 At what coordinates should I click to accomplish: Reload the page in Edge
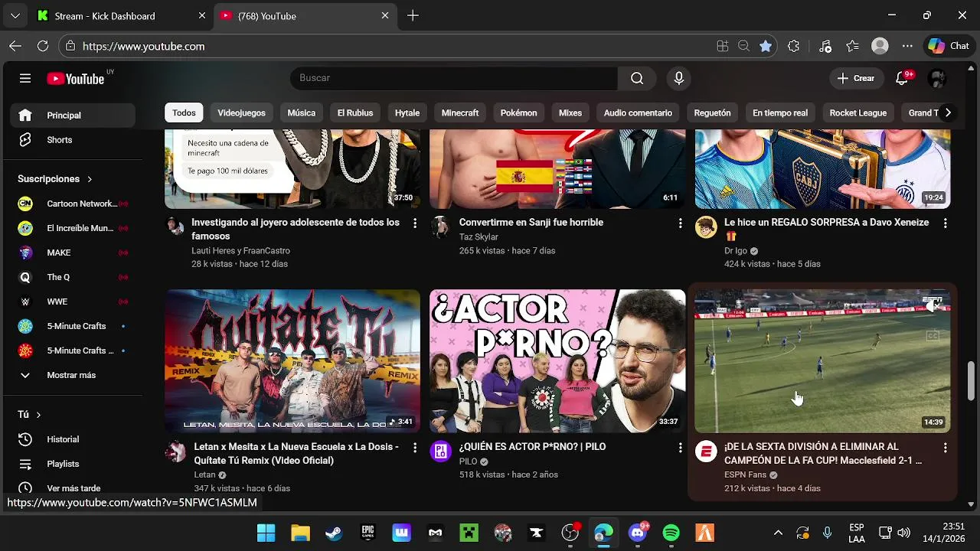[x=43, y=46]
